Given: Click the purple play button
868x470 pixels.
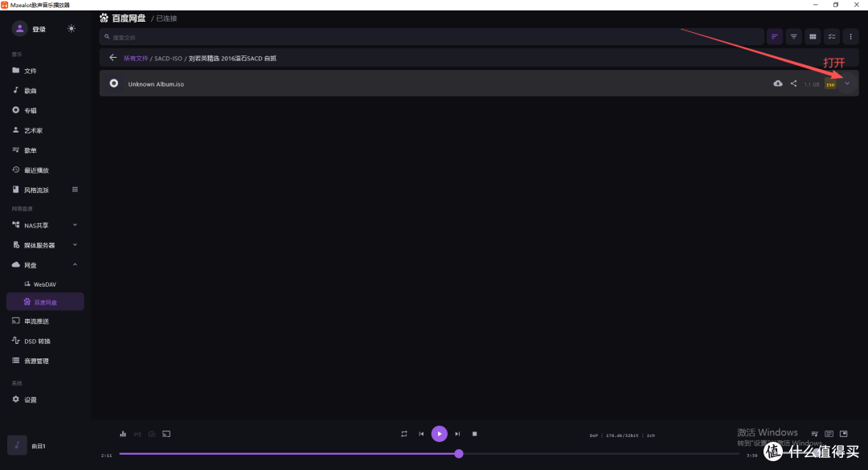Looking at the screenshot, I should (x=440, y=434).
